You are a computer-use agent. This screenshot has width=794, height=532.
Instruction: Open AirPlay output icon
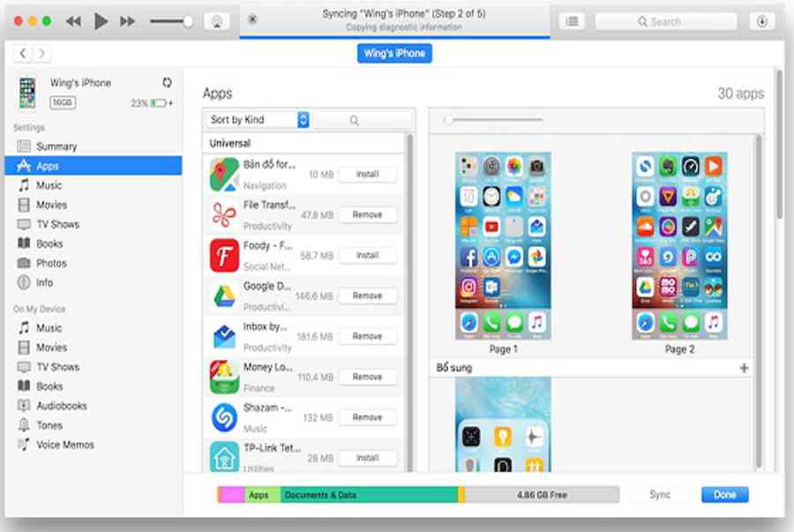pyautogui.click(x=214, y=21)
